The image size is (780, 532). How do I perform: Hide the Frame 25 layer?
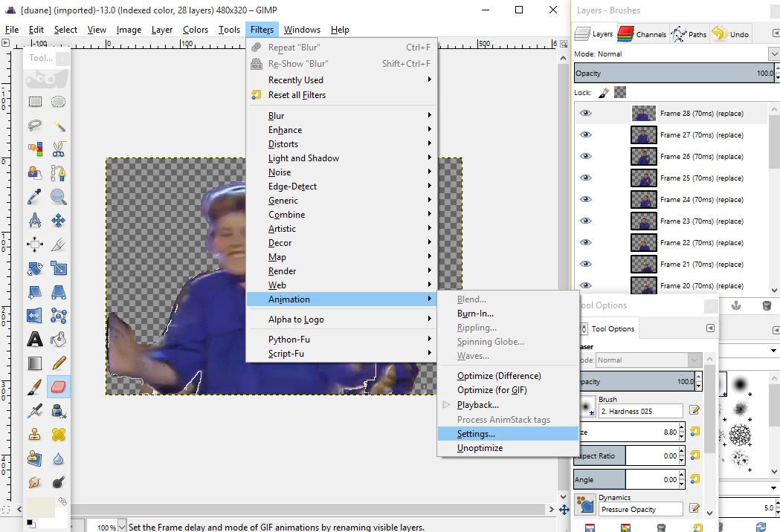click(586, 178)
